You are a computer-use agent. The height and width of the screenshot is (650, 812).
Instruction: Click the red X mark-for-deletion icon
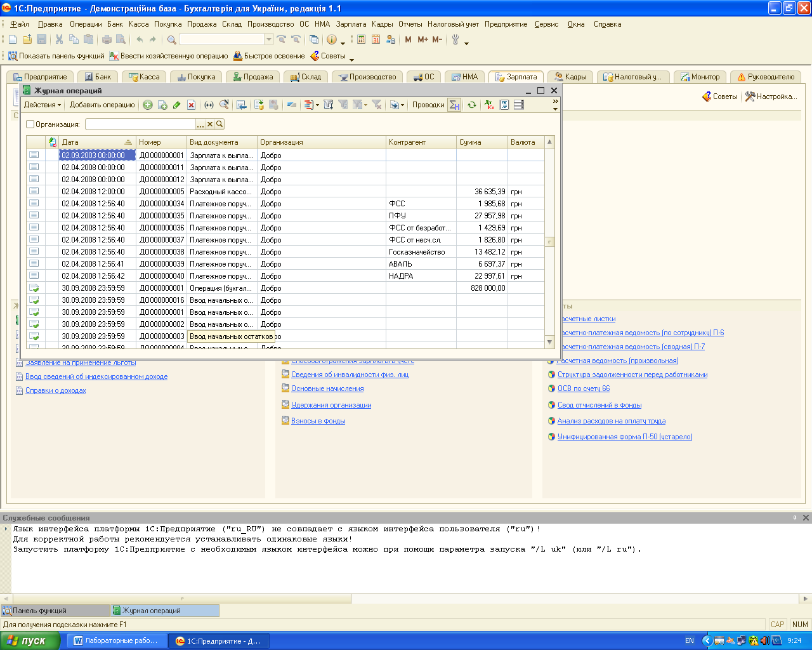click(x=191, y=105)
